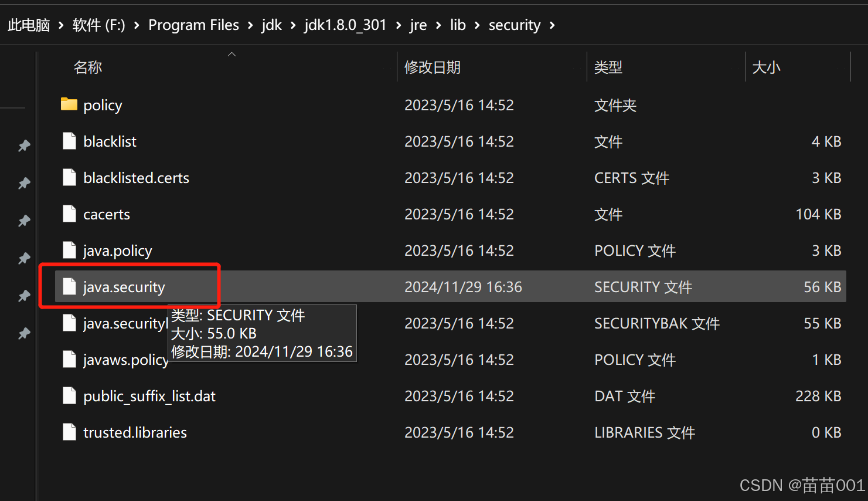The image size is (868, 501).
Task: Click the blacklist file icon
Action: pyautogui.click(x=69, y=141)
